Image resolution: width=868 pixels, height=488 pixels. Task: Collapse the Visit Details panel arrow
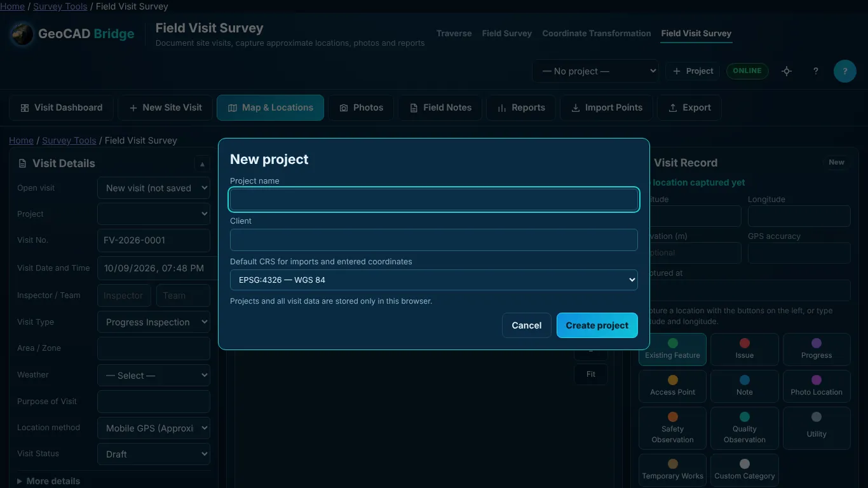tap(202, 164)
